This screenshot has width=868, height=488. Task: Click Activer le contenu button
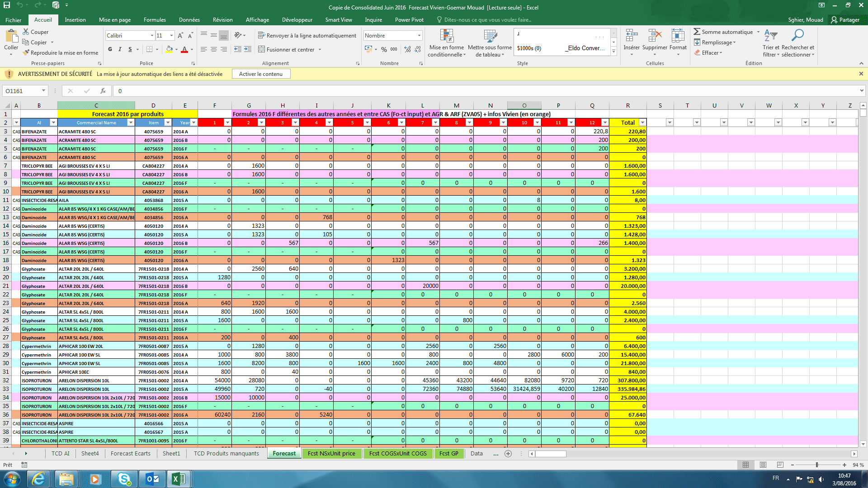tap(261, 74)
